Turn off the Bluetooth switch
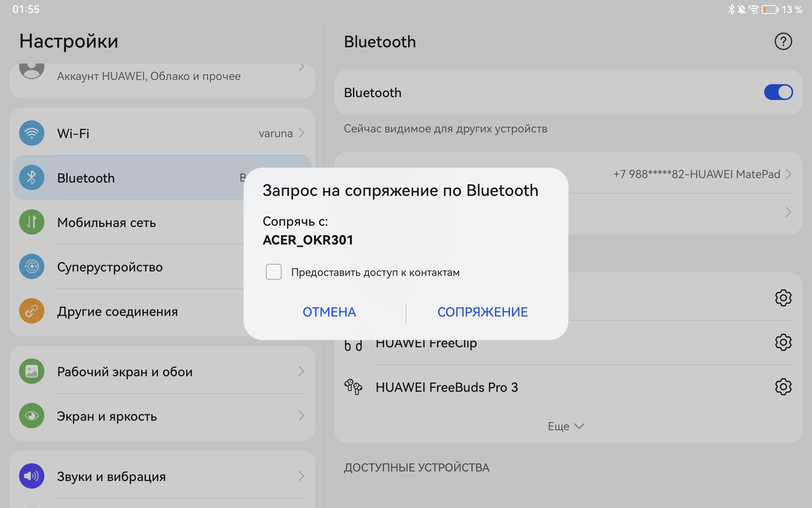The height and width of the screenshot is (508, 812). point(778,92)
